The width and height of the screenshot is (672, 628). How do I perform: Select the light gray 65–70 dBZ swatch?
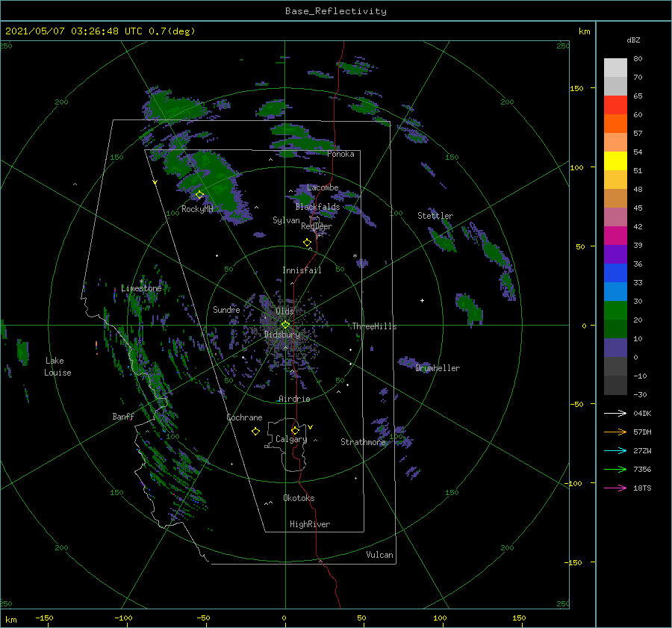(x=615, y=86)
